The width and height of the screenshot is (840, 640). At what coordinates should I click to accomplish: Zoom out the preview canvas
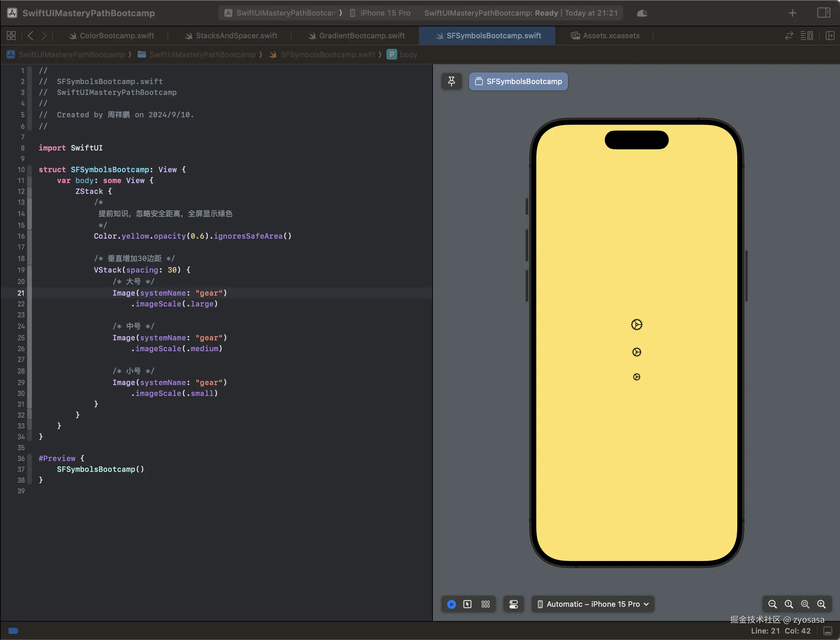772,604
